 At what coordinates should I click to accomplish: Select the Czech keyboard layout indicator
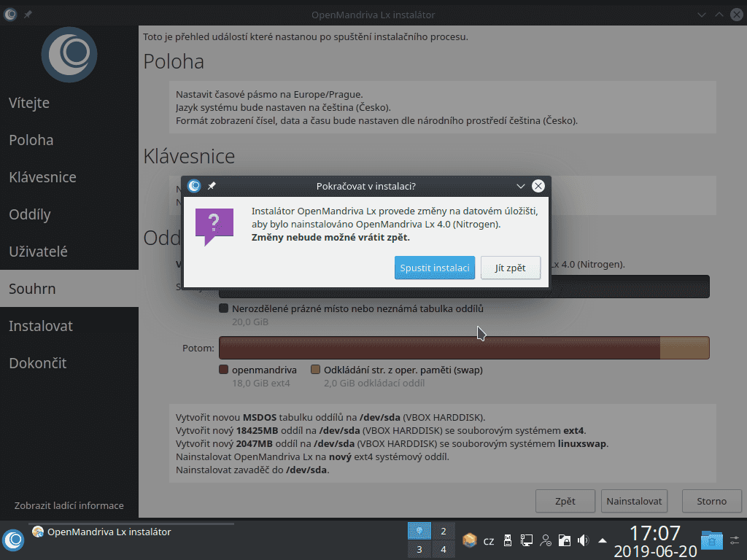coord(489,540)
